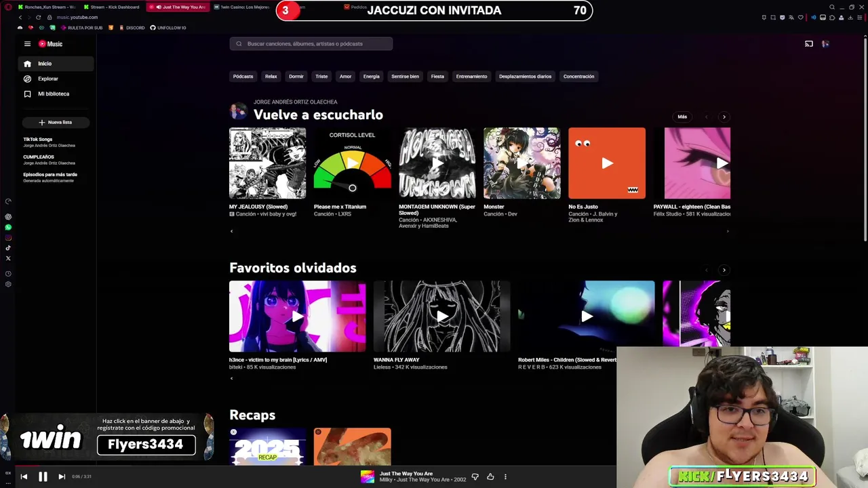Screen dimensions: 868x488
Task: Select the Relax mood chip
Action: point(271,77)
